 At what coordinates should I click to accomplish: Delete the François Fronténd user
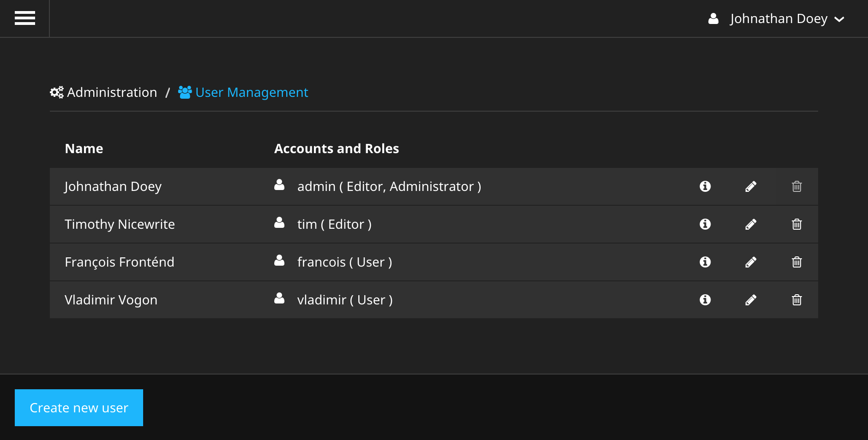pos(797,262)
